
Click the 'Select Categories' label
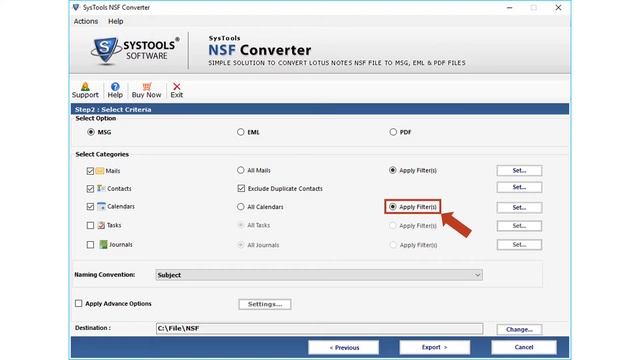click(102, 154)
